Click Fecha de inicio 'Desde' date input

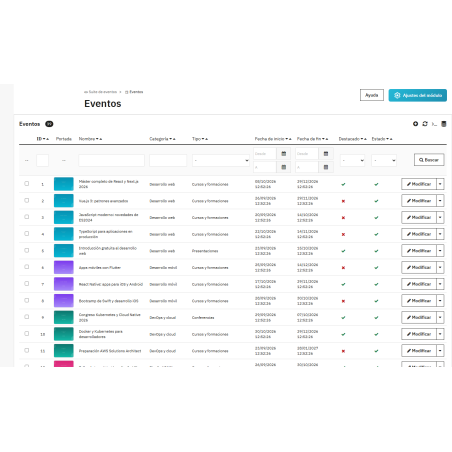(265, 154)
